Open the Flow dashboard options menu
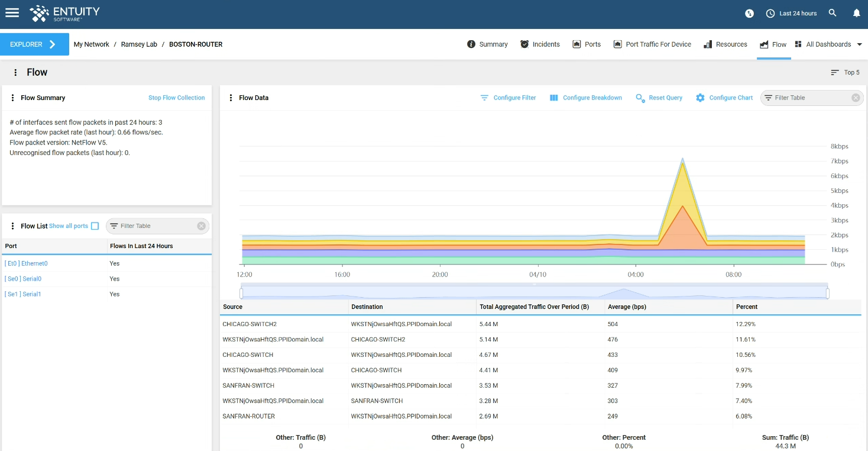 coord(15,72)
